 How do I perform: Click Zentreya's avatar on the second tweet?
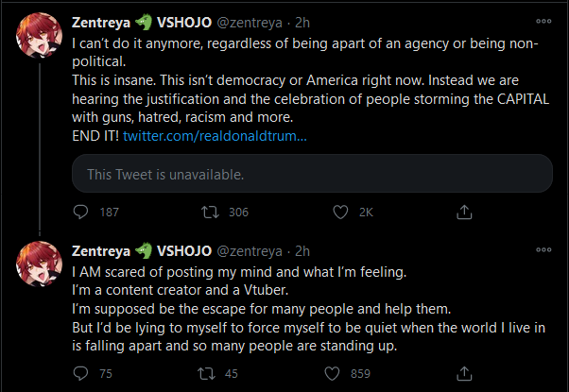click(x=38, y=263)
